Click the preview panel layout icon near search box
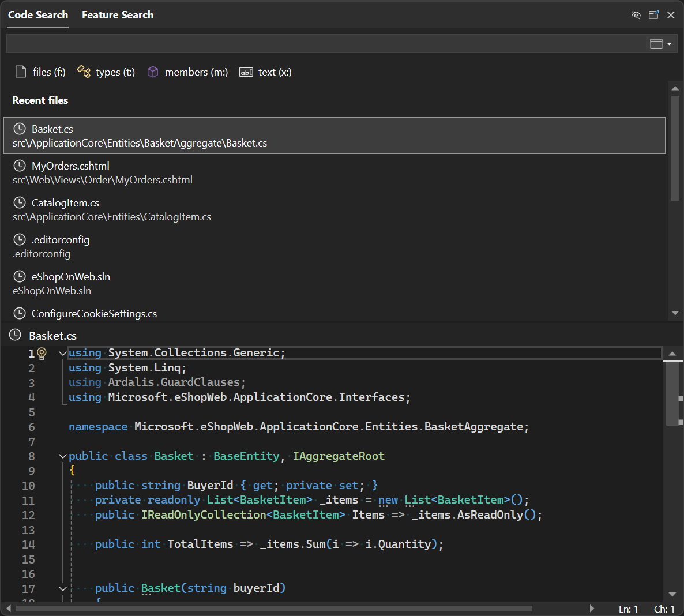684x616 pixels. click(656, 43)
